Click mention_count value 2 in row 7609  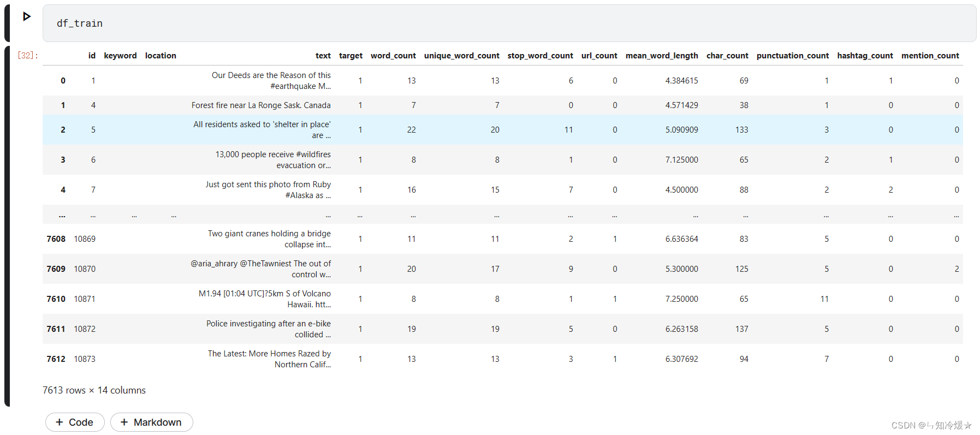pos(957,269)
